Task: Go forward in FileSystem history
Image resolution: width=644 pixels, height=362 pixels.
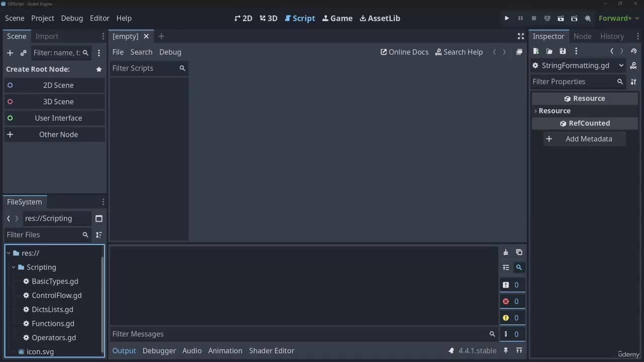Action: point(17,218)
